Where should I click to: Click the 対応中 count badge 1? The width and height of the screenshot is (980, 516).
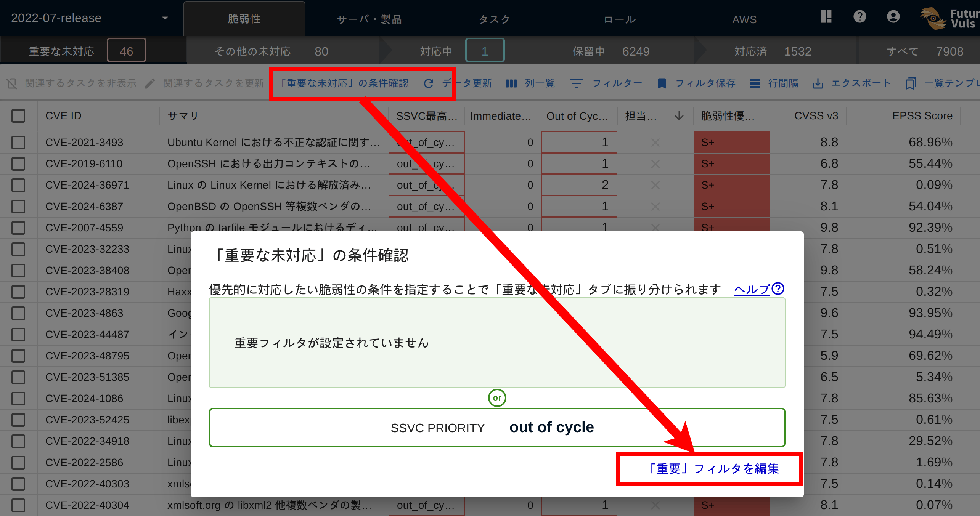click(x=485, y=50)
